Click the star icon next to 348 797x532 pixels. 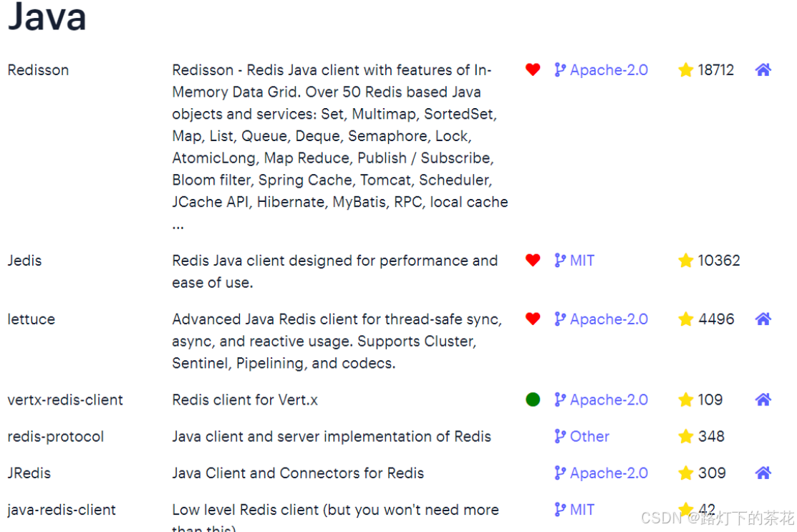(x=686, y=436)
